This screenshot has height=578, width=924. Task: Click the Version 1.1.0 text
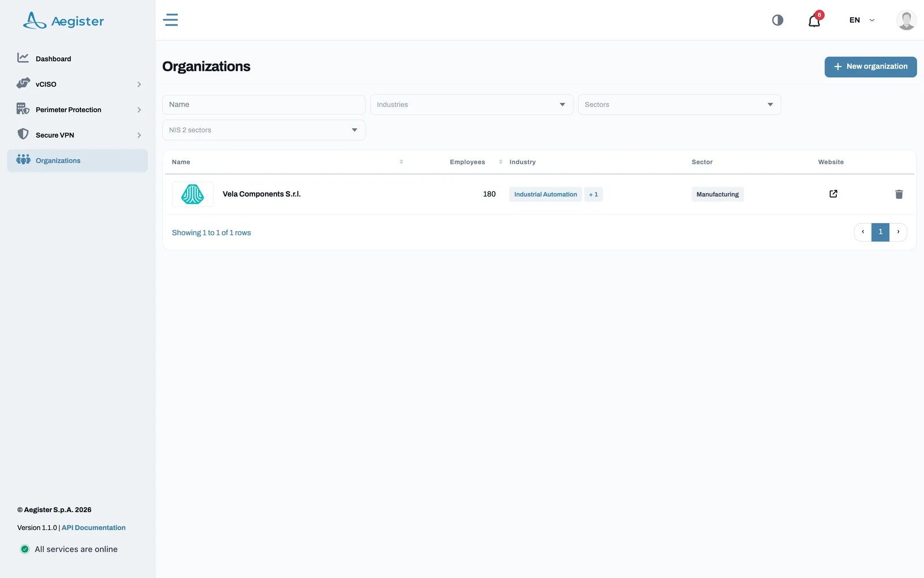(37, 528)
